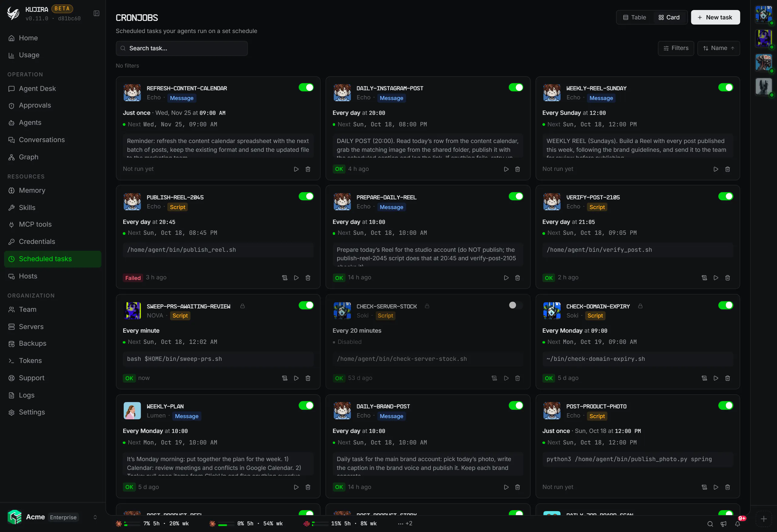This screenshot has width=777, height=532.
Task: Enable the check-server-stock toggle
Action: pyautogui.click(x=516, y=305)
